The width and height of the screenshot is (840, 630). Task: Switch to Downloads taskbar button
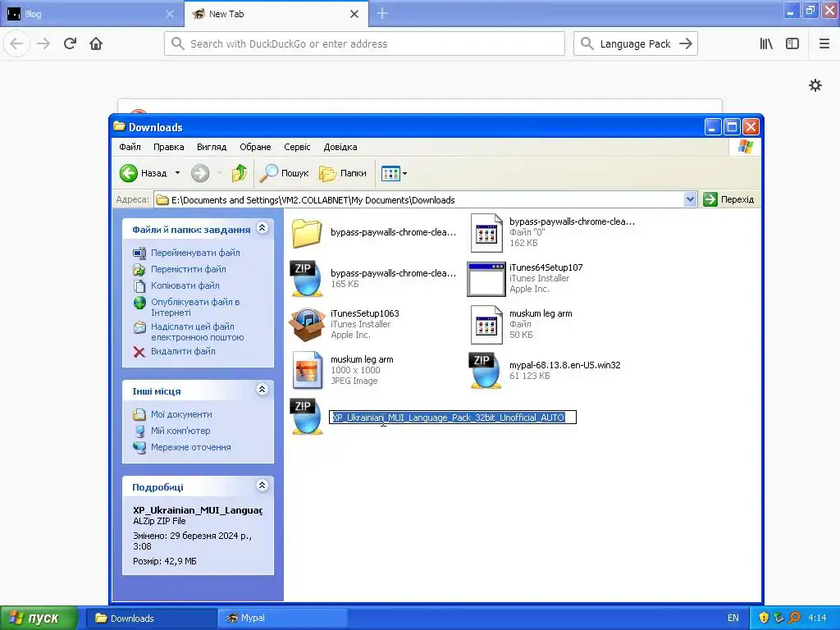[x=152, y=619]
